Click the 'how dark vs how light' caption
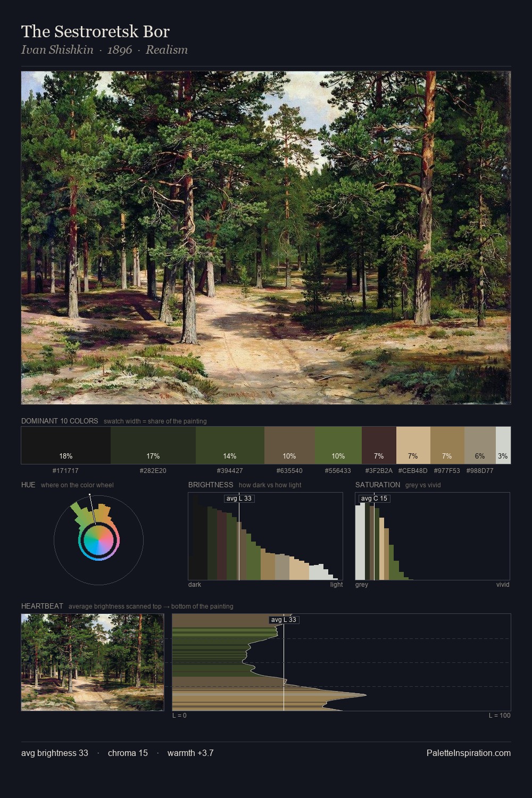 (270, 485)
